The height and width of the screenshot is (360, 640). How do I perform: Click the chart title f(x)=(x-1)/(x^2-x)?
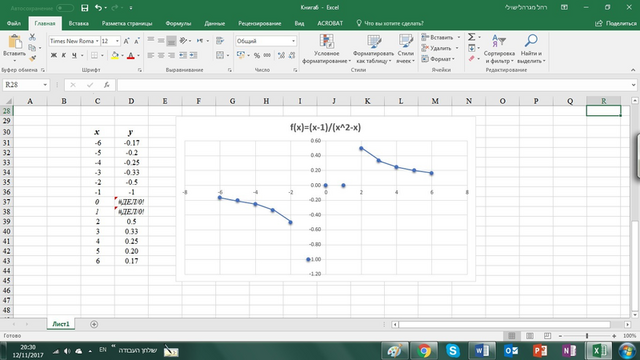pos(325,127)
